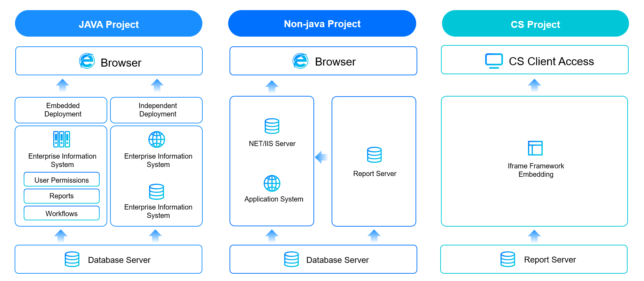Click the Independent Deployment box

click(x=156, y=110)
